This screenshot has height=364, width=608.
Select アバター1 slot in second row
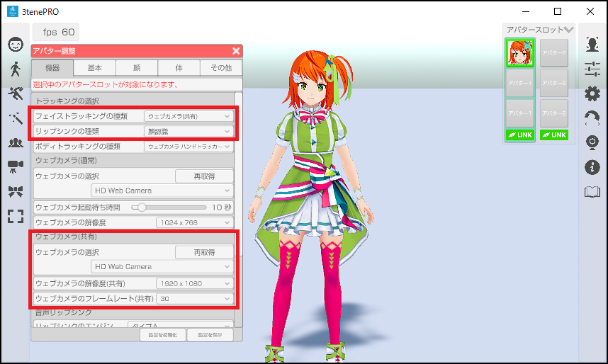(x=520, y=83)
